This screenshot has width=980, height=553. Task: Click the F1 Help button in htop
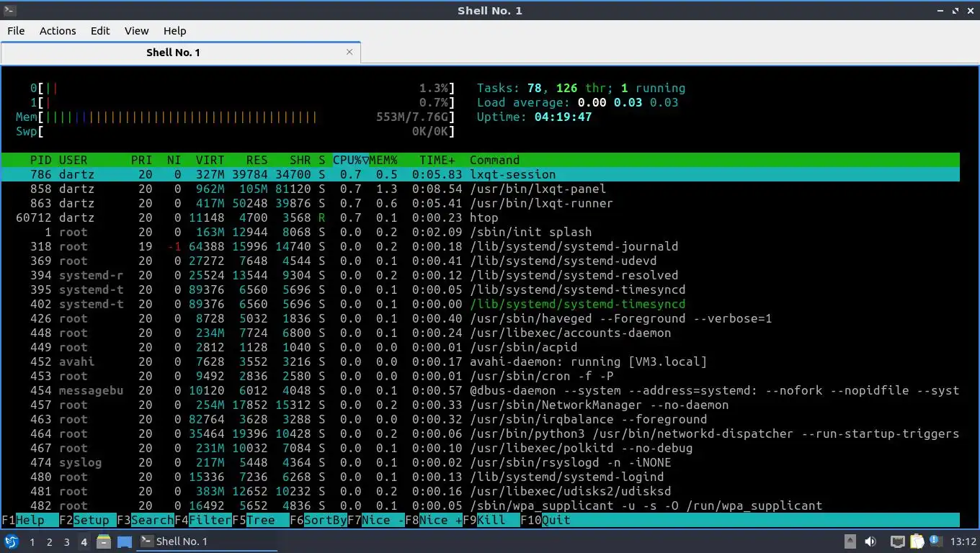[x=30, y=520]
